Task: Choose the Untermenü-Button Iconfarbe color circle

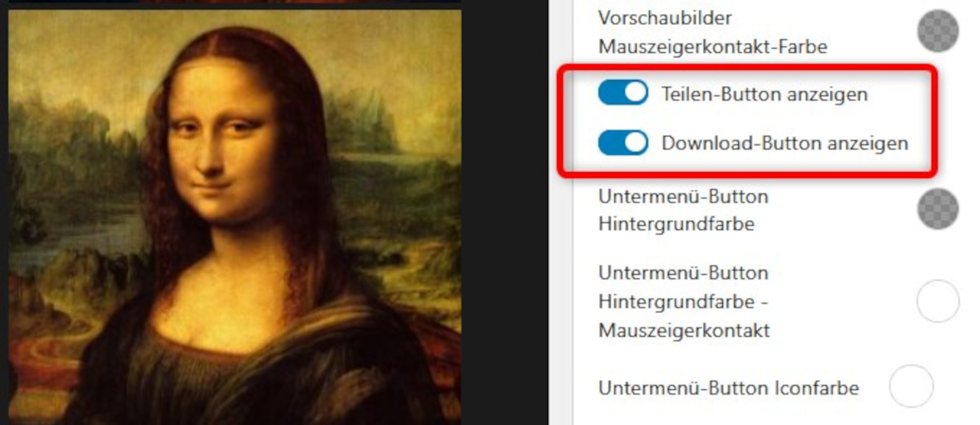Action: click(x=911, y=387)
